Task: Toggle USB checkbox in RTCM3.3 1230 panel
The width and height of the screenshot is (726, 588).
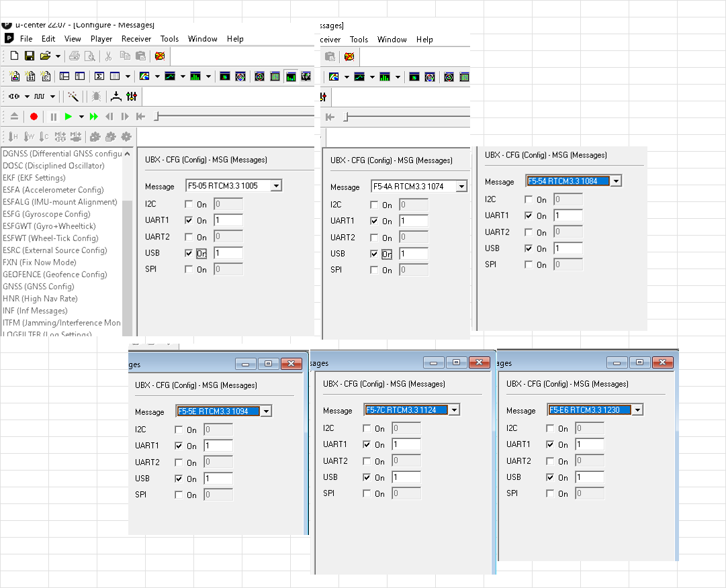Action: point(550,477)
